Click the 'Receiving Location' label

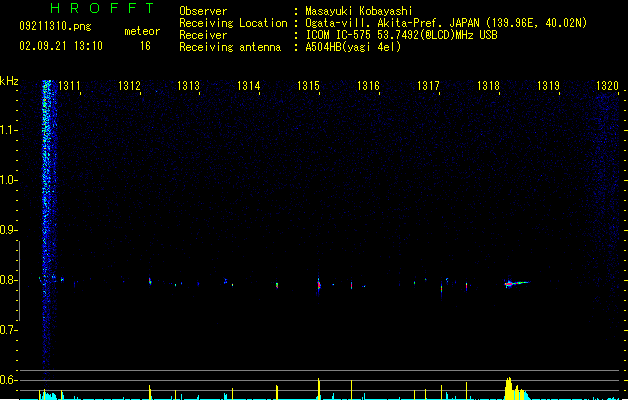[x=233, y=23]
